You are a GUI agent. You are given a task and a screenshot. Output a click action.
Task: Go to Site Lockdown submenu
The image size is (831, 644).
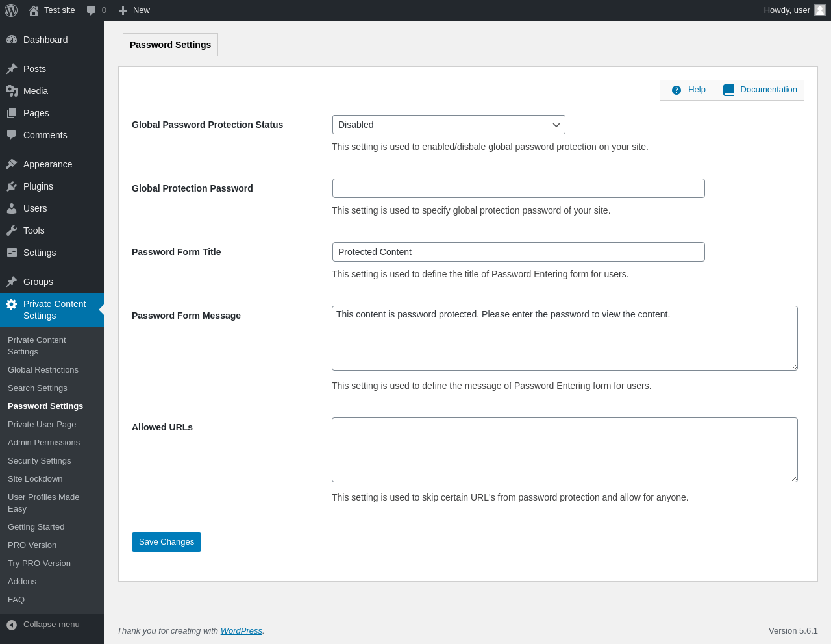pos(35,479)
